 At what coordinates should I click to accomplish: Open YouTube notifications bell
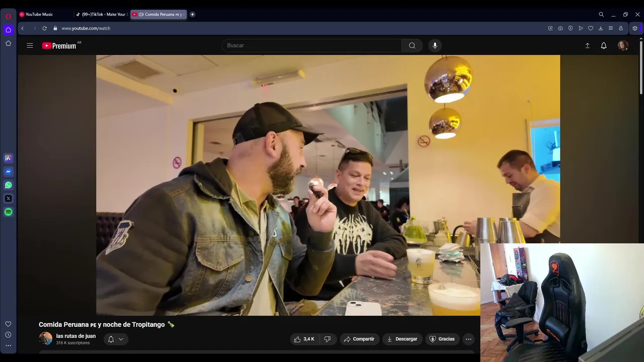[x=604, y=45]
